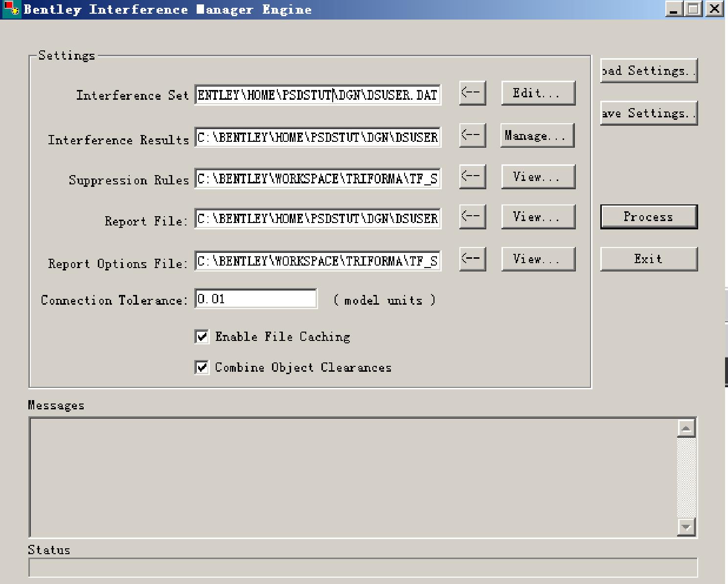Minimize the Interference Manager Engine window
Viewport: 728px width, 584px height.
point(674,9)
